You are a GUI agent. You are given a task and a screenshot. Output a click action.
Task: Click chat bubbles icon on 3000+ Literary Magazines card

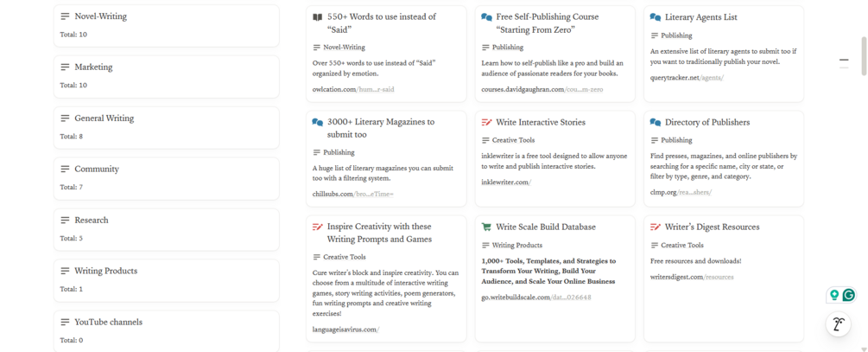pos(317,122)
